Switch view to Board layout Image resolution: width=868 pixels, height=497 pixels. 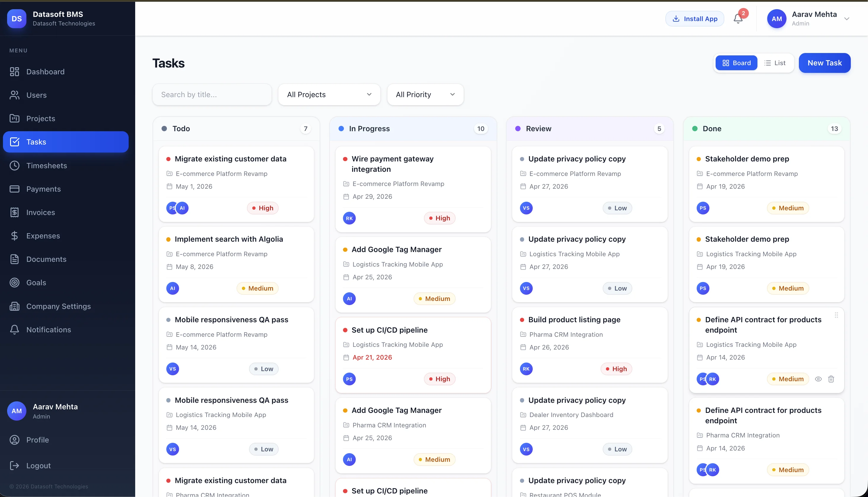pos(736,63)
